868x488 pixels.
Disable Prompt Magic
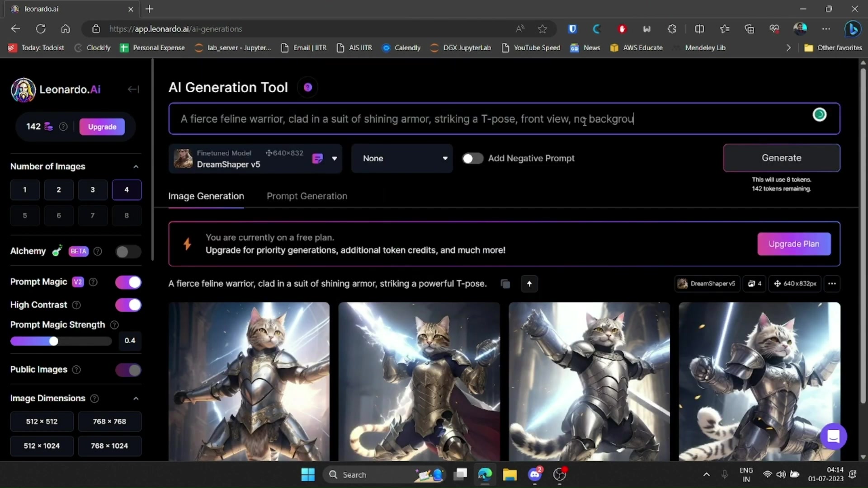tap(128, 282)
